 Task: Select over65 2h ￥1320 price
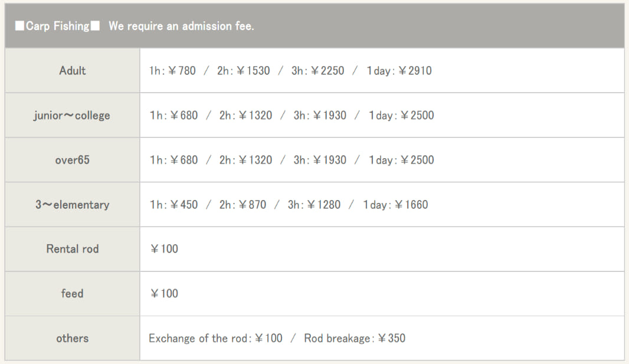[x=245, y=160]
